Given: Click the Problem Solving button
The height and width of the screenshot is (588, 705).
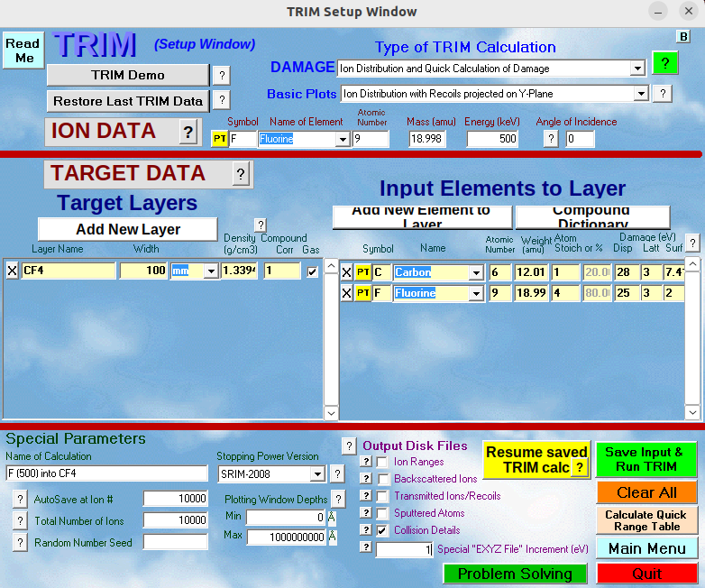Looking at the screenshot, I should (516, 574).
